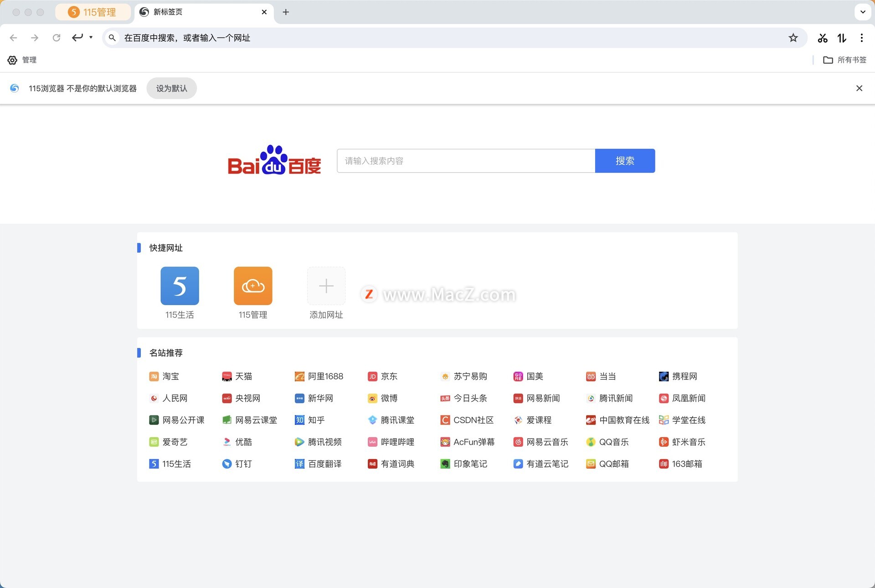Click the Baidu logo
Image resolution: width=875 pixels, height=588 pixels.
pos(274,160)
